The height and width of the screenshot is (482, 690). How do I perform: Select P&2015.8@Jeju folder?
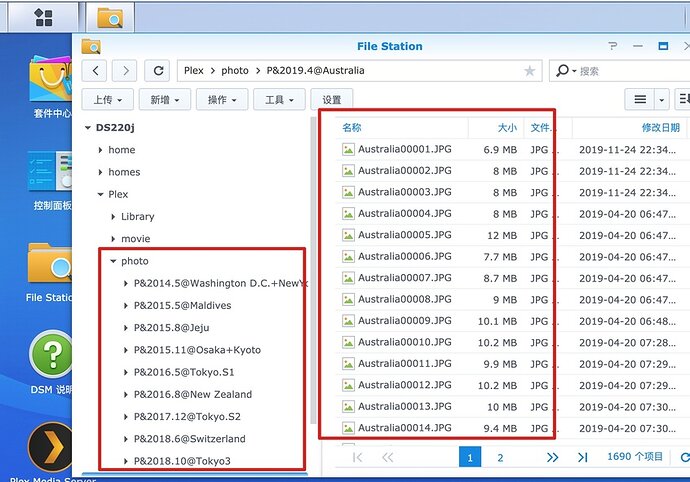tap(172, 328)
